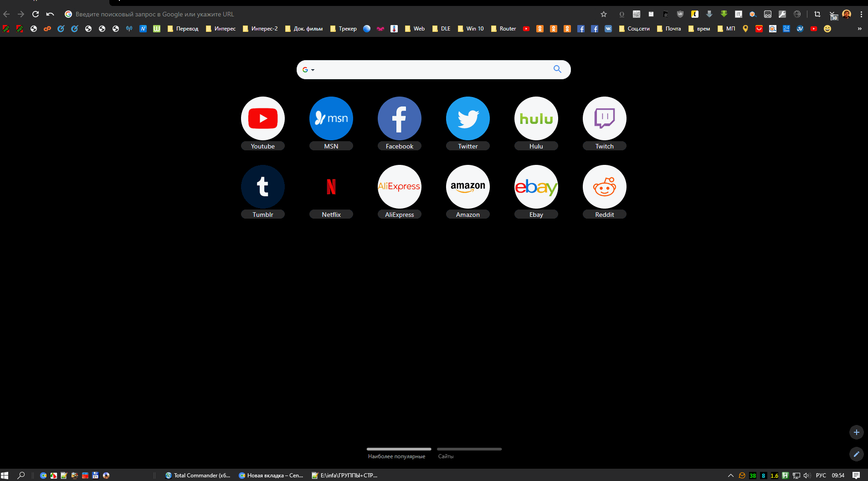Open the Twitter speed dial tile
868x481 pixels.
468,118
